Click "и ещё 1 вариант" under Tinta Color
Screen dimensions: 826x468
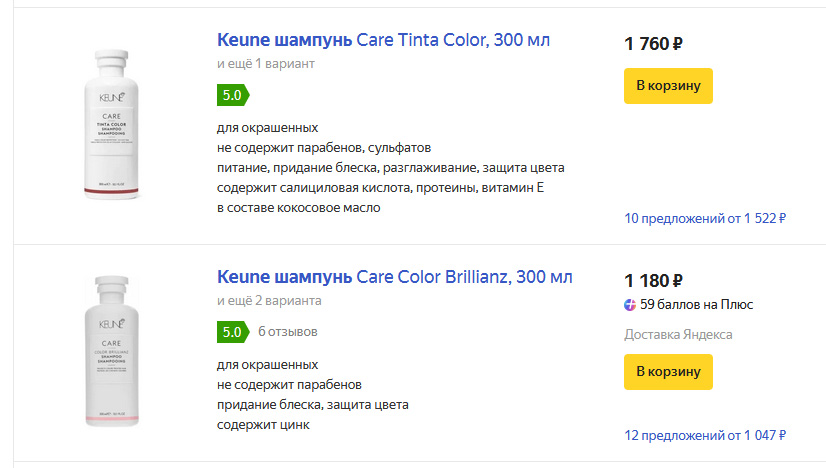coord(266,64)
